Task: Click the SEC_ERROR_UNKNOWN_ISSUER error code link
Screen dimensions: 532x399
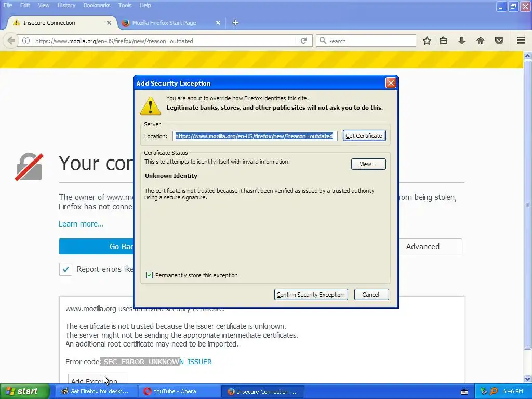Action: pos(158,362)
